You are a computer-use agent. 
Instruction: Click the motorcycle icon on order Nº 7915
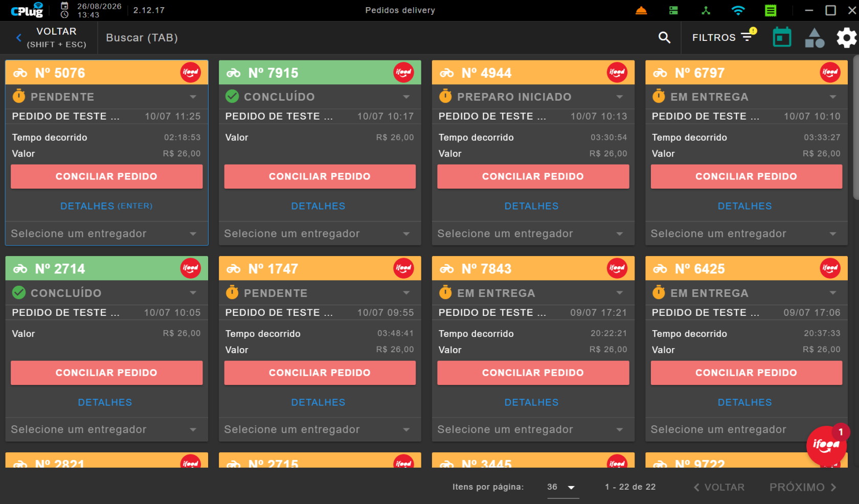coord(234,73)
